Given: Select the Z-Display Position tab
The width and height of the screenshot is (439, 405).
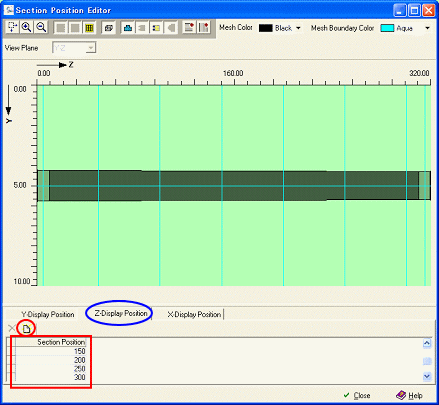Looking at the screenshot, I should (x=121, y=313).
